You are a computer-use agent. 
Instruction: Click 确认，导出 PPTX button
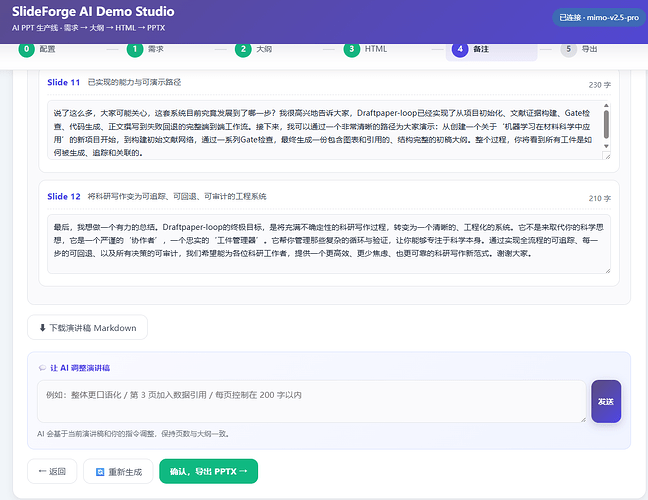click(x=208, y=471)
